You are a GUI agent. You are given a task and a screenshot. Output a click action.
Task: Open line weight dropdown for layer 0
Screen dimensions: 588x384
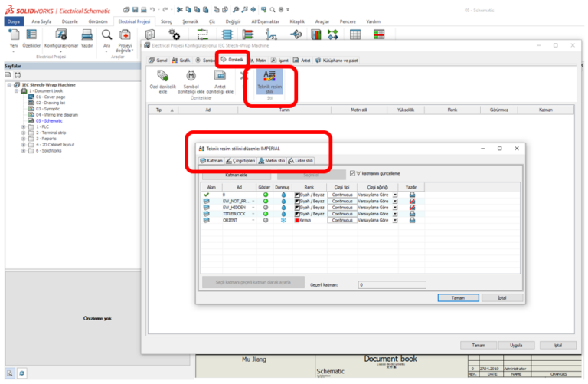click(x=395, y=195)
